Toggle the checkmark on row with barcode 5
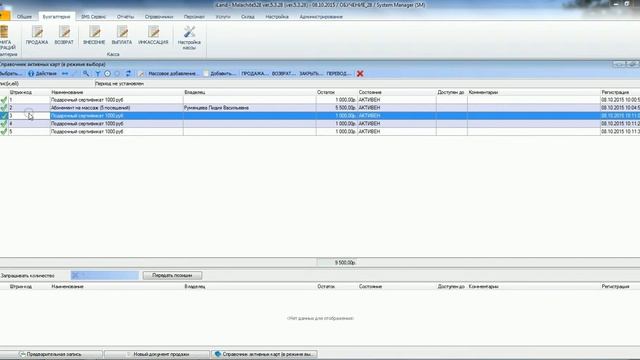 coord(4,131)
